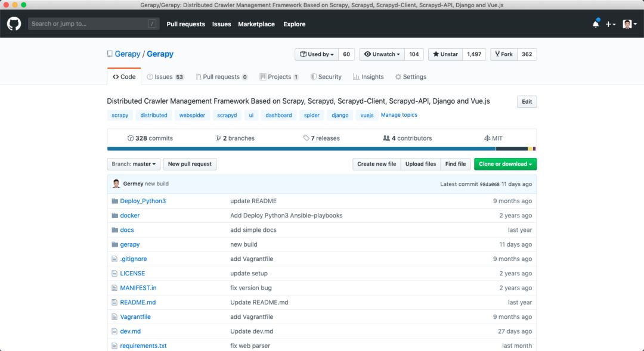Image resolution: width=644 pixels, height=351 pixels.
Task: Click the docs folder icon
Action: click(x=114, y=230)
